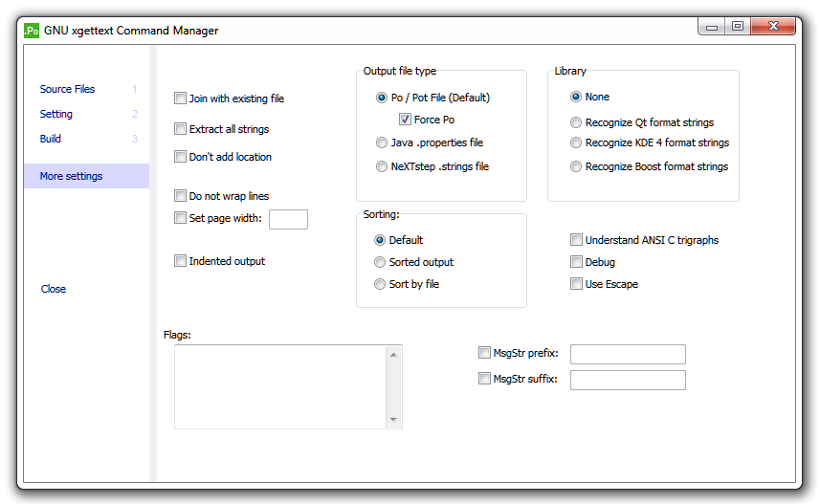Select Recognize KDE 4 format strings

[576, 142]
